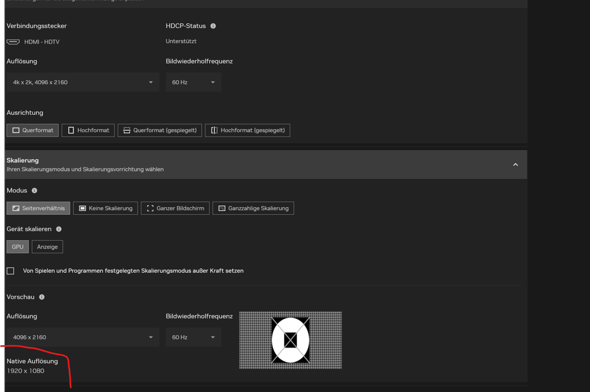This screenshot has height=392, width=590.
Task: Open the preview 60 Hz refresh rate dropdown
Action: (x=193, y=337)
